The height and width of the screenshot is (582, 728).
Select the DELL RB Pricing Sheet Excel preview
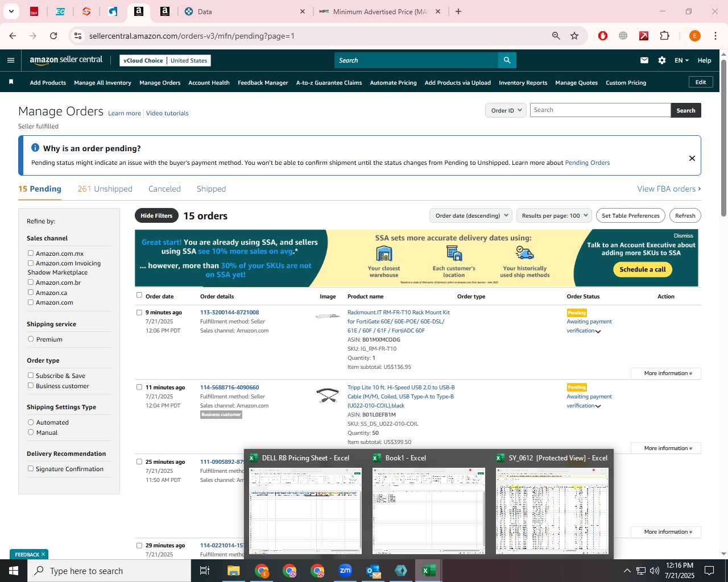[305, 505]
